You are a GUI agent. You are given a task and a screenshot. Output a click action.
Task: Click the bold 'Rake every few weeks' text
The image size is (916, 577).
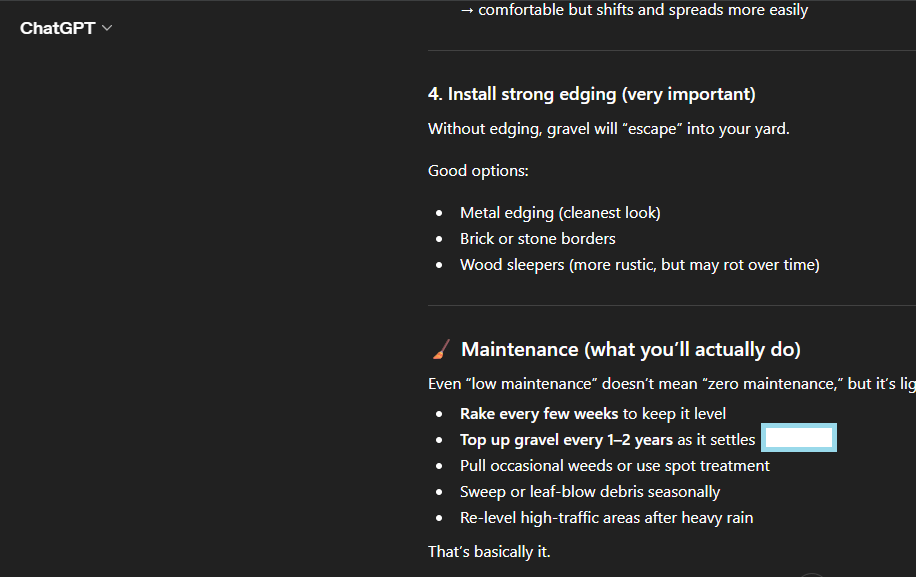538,413
